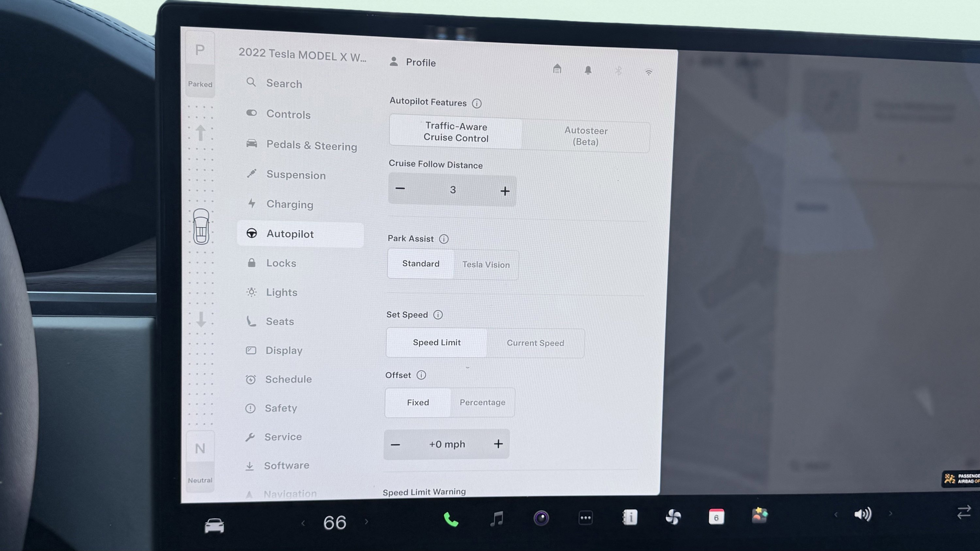The width and height of the screenshot is (980, 551).
Task: Select the Autopilot menu item
Action: 301,234
